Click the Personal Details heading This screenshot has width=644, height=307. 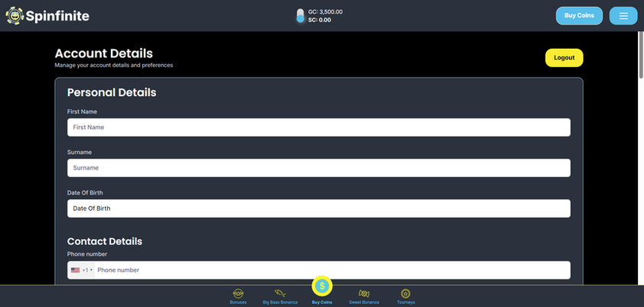click(x=112, y=92)
